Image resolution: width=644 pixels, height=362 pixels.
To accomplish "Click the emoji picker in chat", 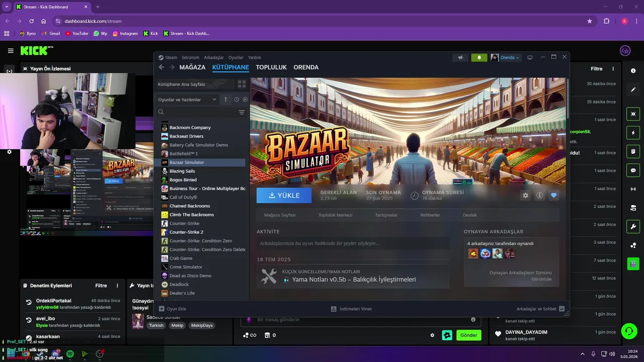I will [x=473, y=320].
